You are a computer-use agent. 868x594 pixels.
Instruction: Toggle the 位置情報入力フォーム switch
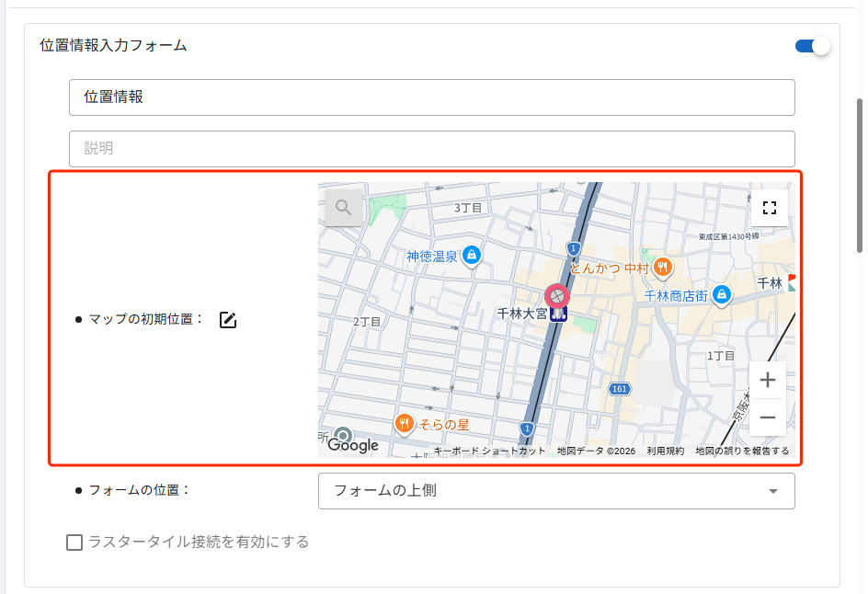(812, 46)
